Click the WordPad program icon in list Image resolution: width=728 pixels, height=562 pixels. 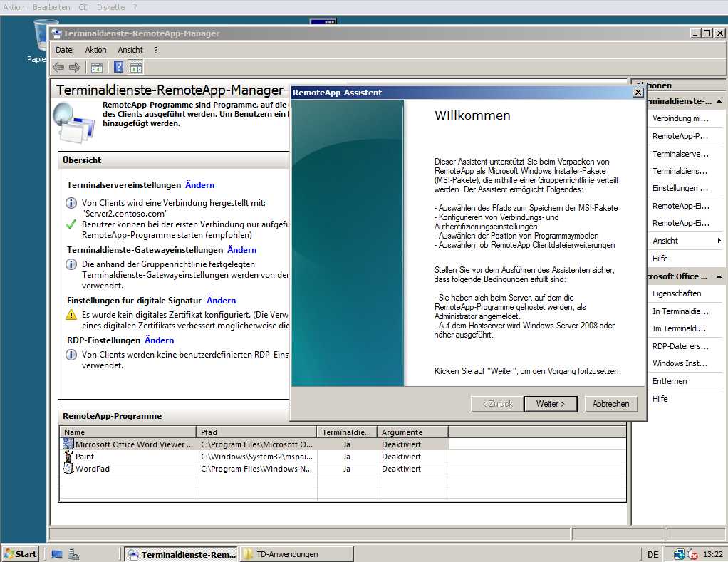pos(68,468)
